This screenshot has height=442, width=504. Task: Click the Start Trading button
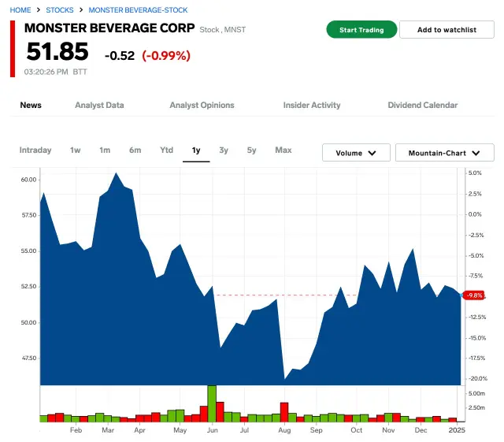tap(361, 30)
